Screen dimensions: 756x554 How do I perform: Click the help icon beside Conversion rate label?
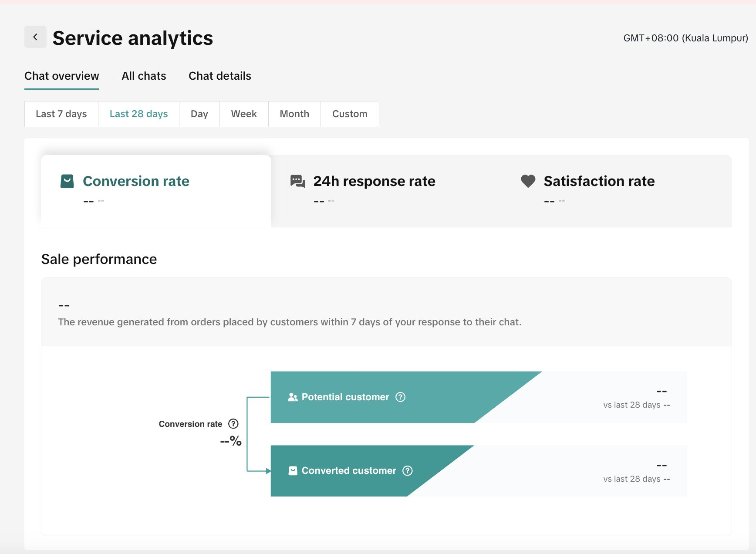[x=233, y=424]
